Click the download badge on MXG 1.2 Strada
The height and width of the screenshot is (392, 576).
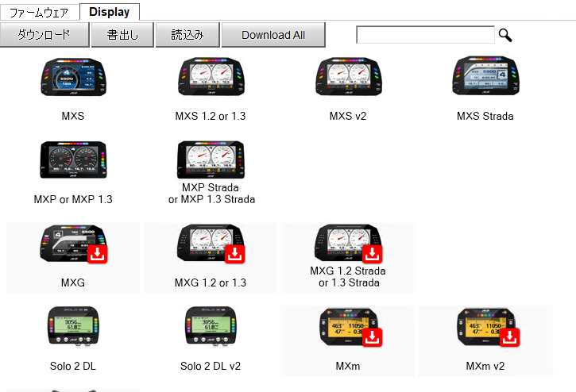(x=372, y=254)
